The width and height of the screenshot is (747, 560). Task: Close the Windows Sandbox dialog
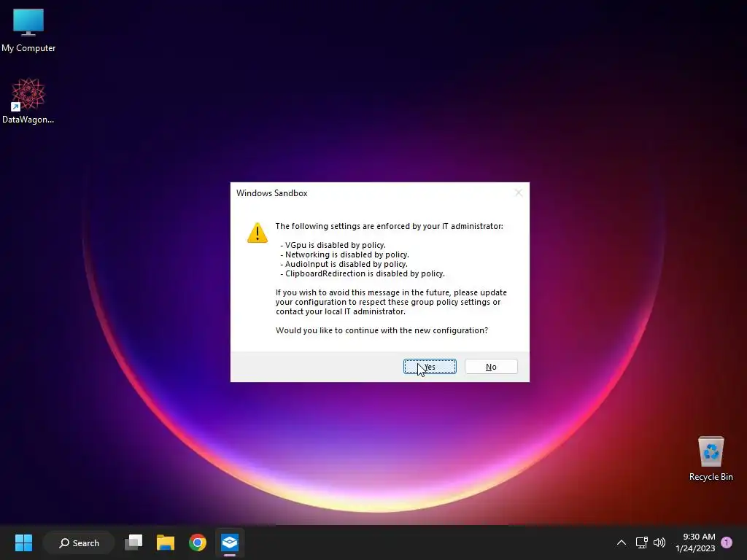point(519,192)
